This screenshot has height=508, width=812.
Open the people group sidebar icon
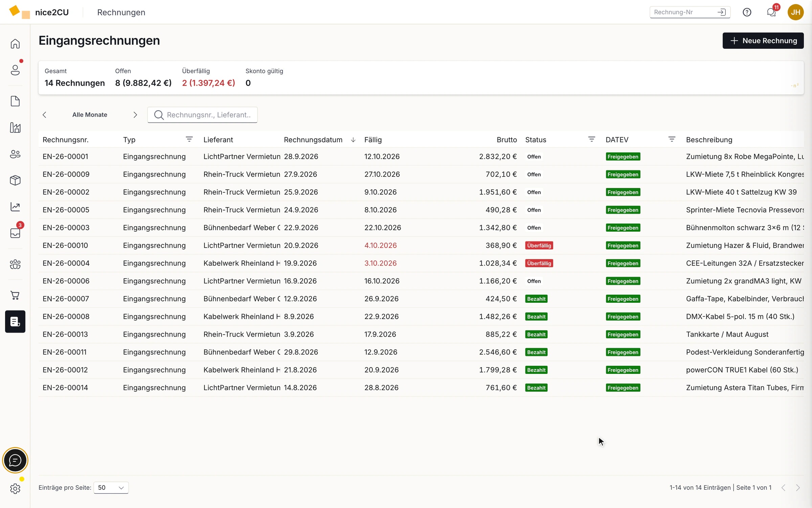coord(15,154)
